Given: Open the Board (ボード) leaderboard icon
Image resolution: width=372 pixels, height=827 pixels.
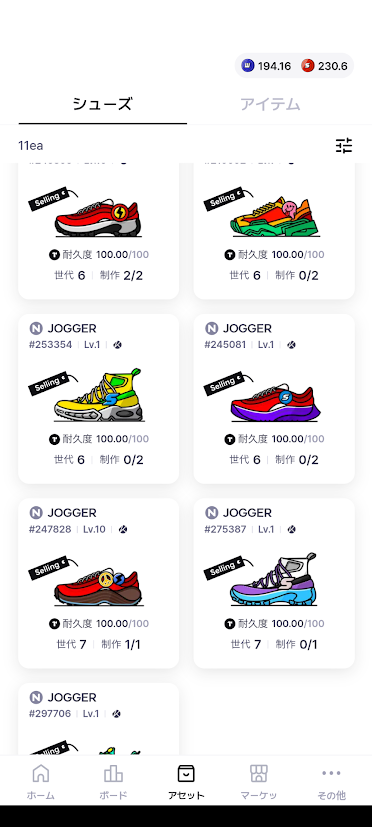Looking at the screenshot, I should coord(113,773).
